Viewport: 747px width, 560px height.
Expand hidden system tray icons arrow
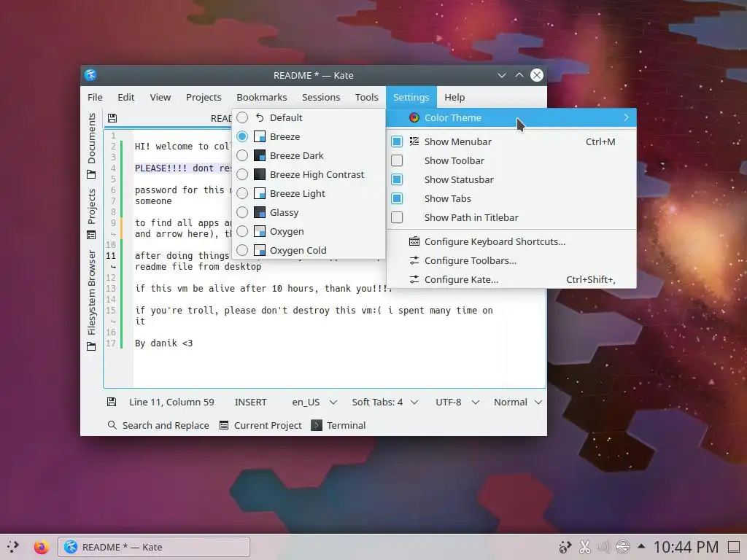pos(641,547)
